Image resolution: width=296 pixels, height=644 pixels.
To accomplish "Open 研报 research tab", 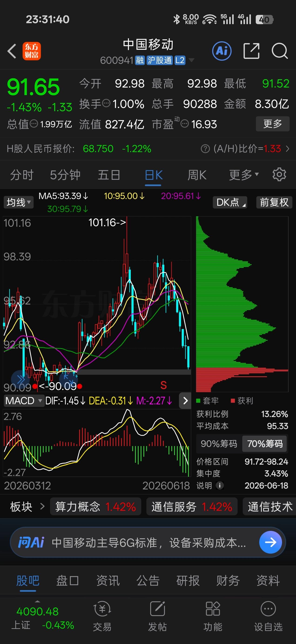I will point(188,581).
